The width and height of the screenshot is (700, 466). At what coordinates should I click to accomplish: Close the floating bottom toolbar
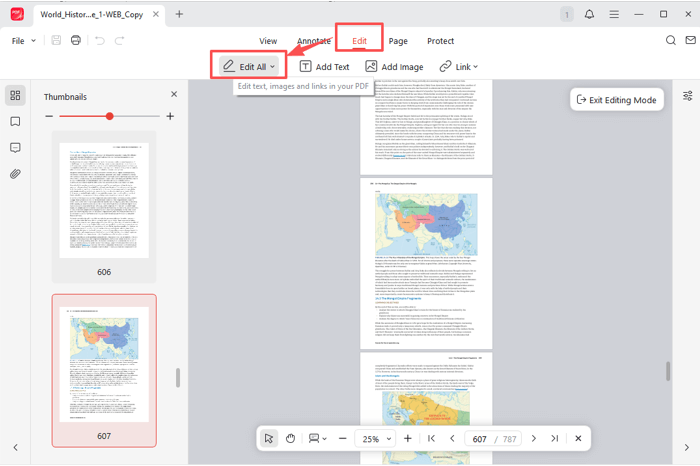click(x=578, y=438)
